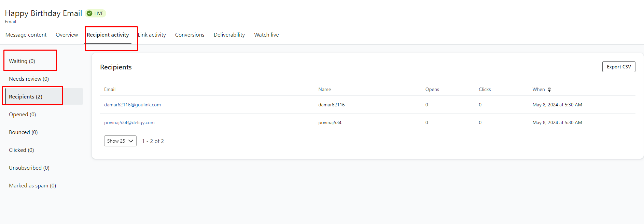This screenshot has height=224, width=644.
Task: Select Needs review (0) filter
Action: [x=29, y=79]
